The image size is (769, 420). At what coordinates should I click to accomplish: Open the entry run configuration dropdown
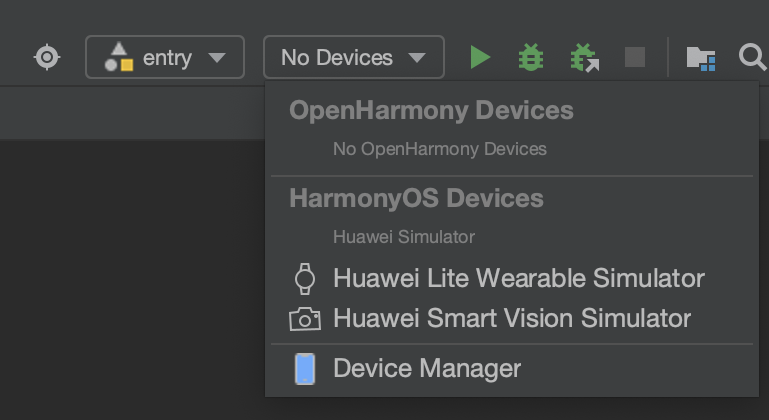[x=165, y=57]
